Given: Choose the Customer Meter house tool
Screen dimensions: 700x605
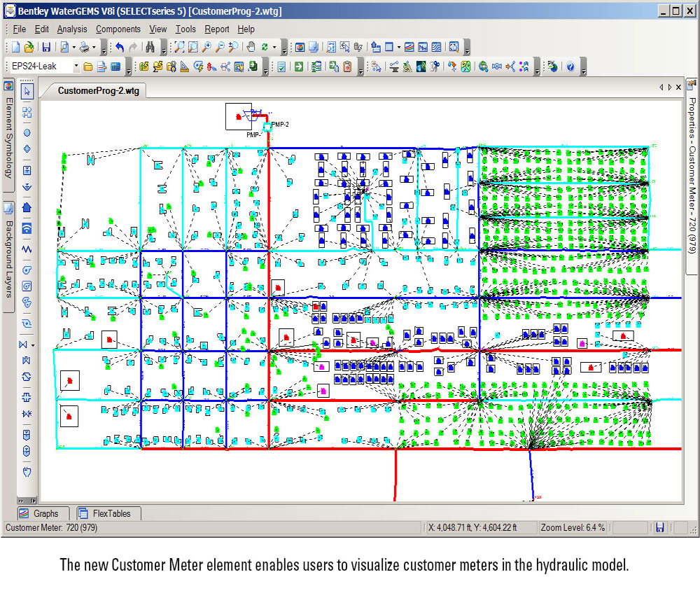Looking at the screenshot, I should click(x=27, y=207).
